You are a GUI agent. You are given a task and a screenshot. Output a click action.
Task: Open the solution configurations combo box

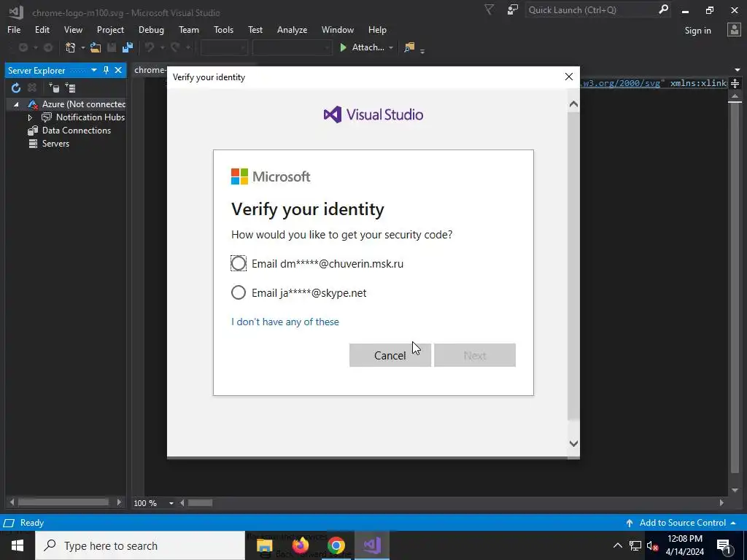[x=223, y=47]
